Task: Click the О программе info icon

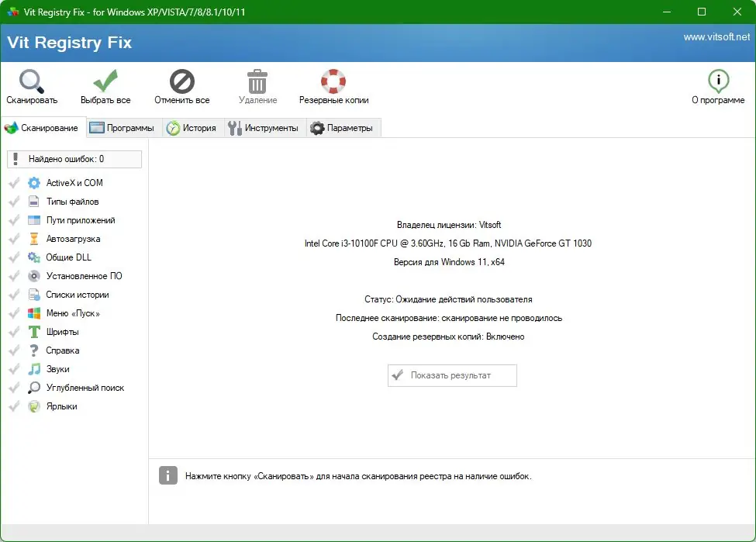Action: (718, 80)
